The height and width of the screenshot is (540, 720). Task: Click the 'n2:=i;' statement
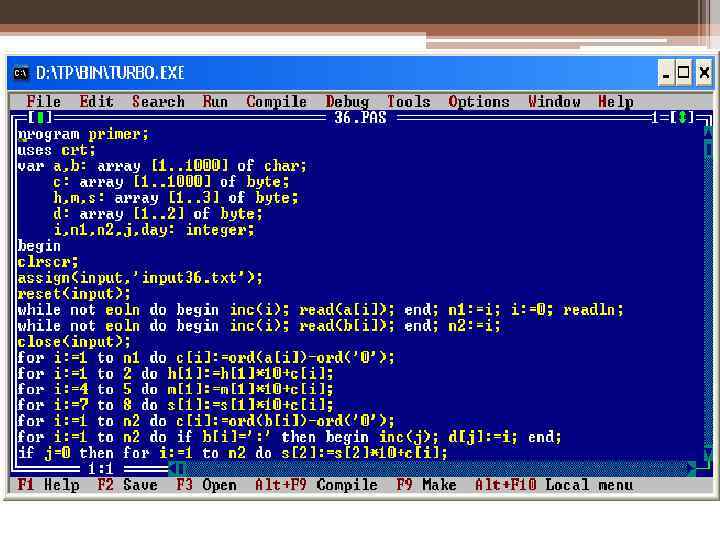(475, 326)
